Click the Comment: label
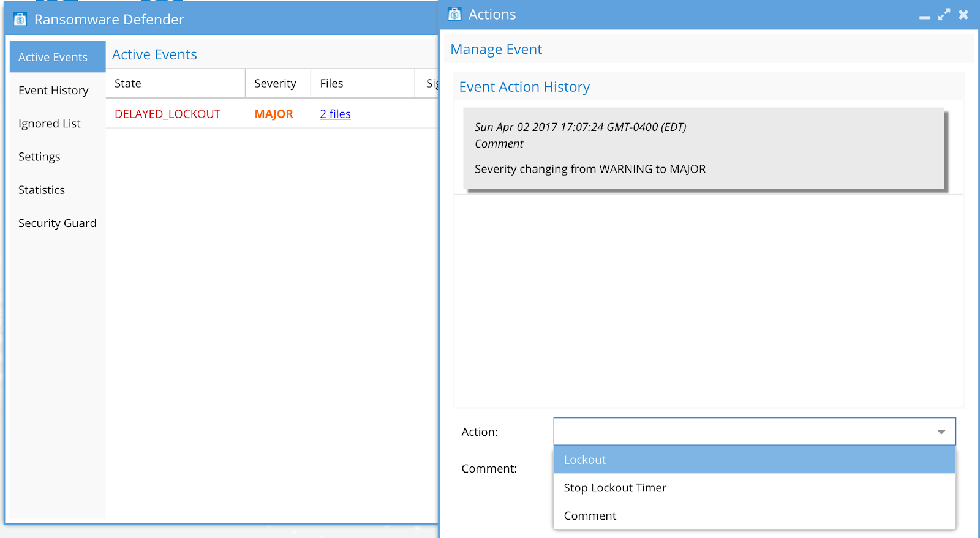This screenshot has height=538, width=980. point(489,468)
